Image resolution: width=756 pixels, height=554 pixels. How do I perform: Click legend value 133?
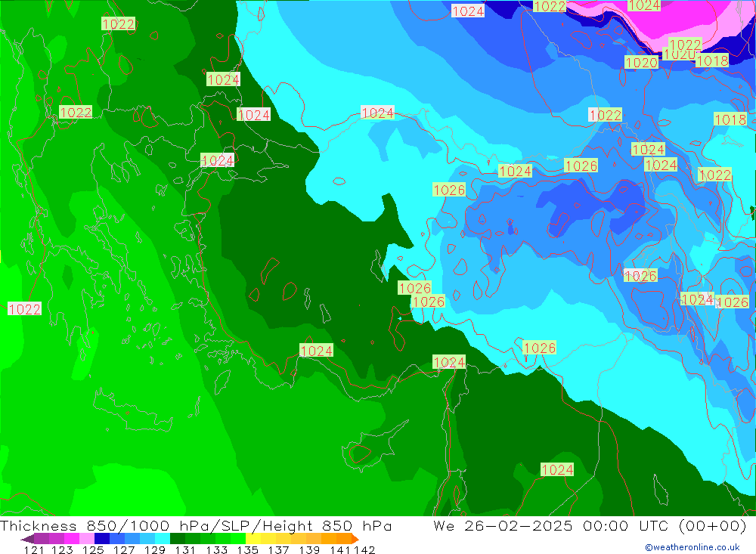point(216,549)
